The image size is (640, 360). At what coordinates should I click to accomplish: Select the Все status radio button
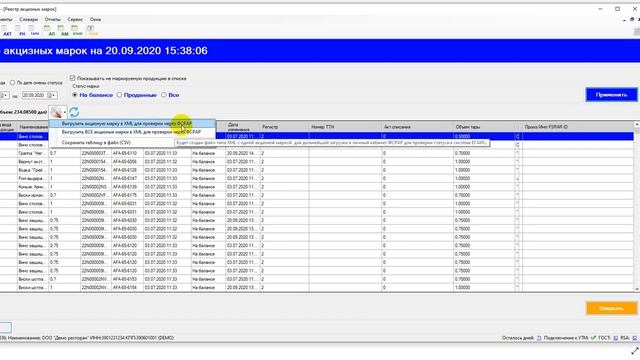(x=164, y=95)
